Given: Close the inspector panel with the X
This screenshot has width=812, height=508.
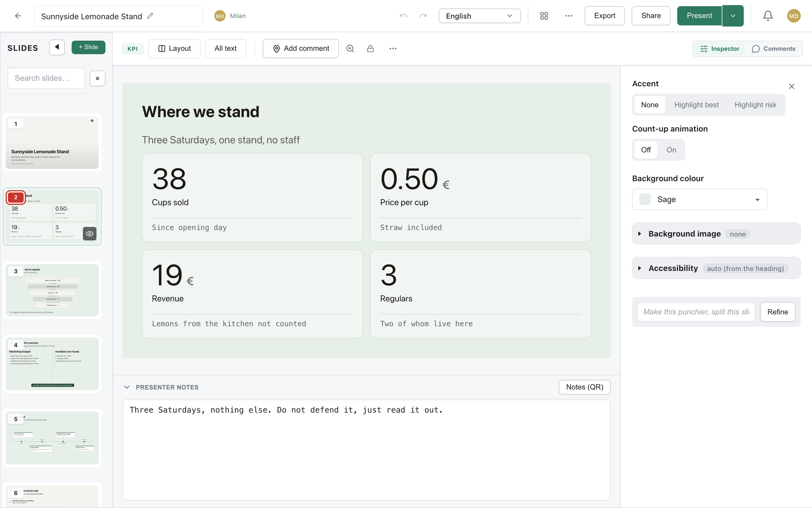Looking at the screenshot, I should [791, 86].
